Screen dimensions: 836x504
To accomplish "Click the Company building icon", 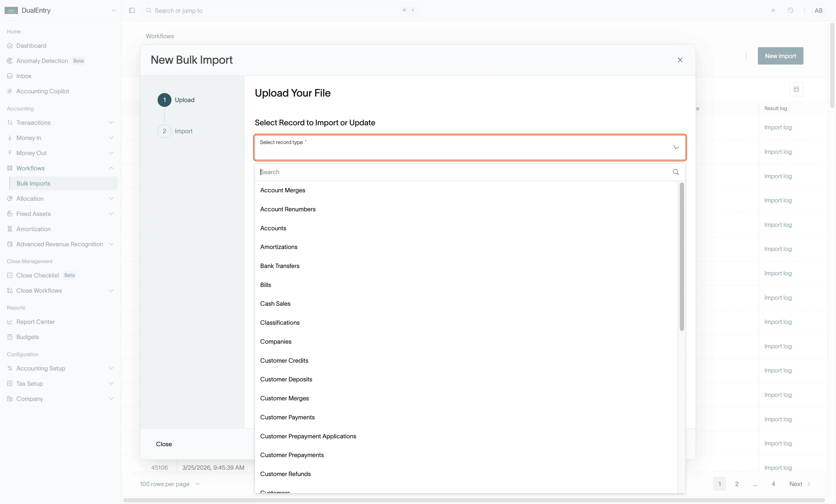I will click(10, 399).
